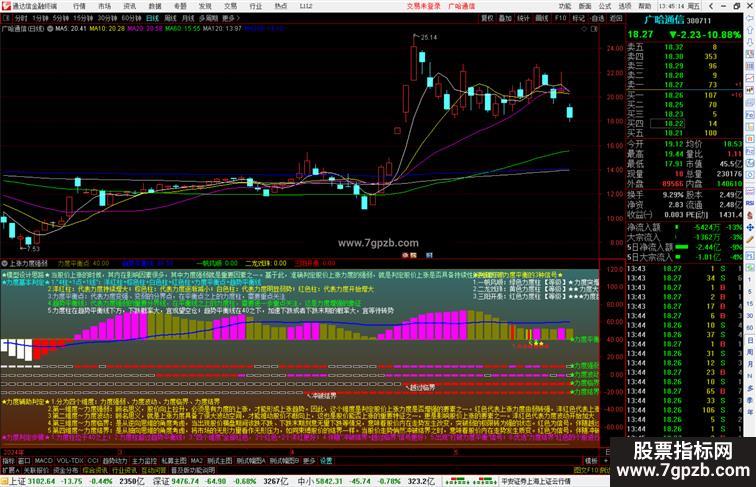Open the 功能 menu
The width and height of the screenshot is (756, 487).
point(565,6)
